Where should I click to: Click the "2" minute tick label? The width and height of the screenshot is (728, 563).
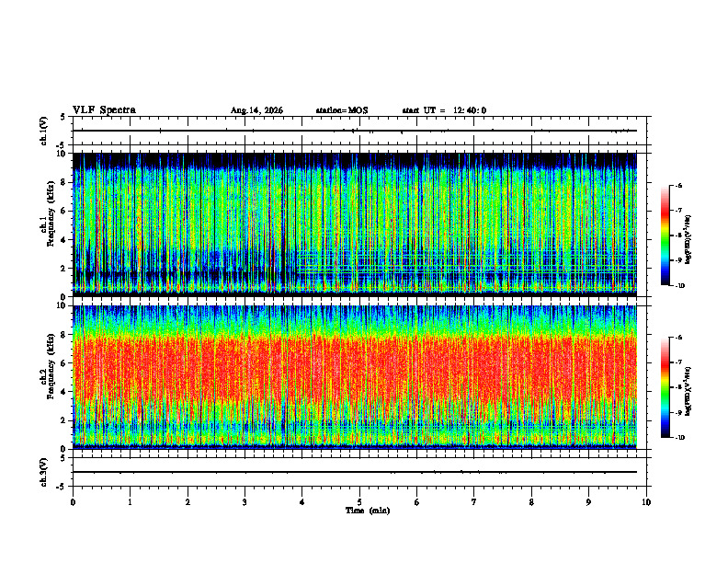click(188, 502)
